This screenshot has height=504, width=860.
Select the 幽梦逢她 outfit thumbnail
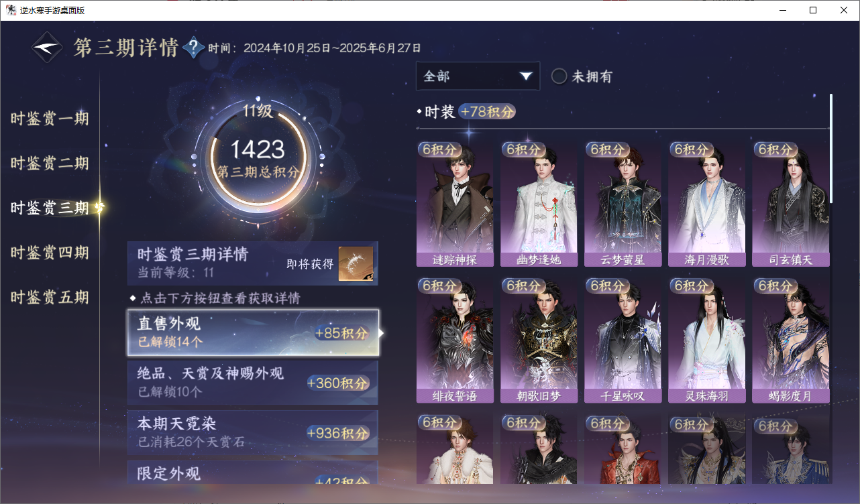click(539, 204)
